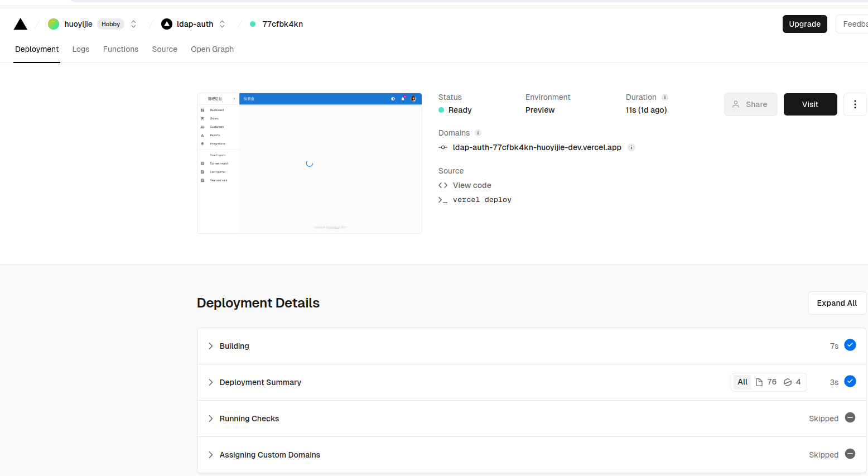Open the three-dot more options menu
868x476 pixels.
click(x=855, y=104)
